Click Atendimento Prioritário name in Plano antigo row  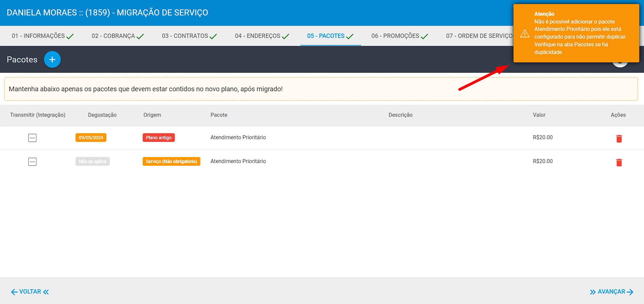(x=238, y=137)
